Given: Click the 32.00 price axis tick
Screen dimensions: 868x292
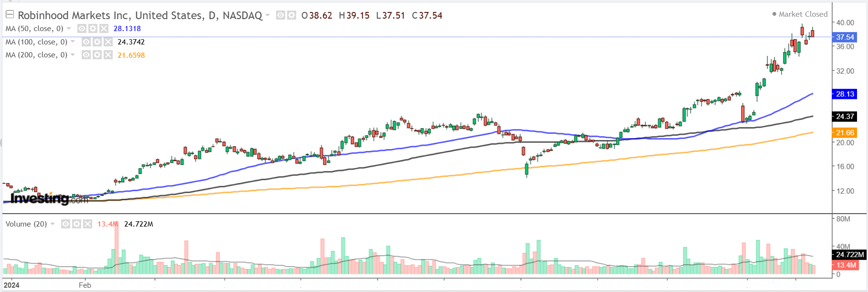Looking at the screenshot, I should (x=845, y=71).
